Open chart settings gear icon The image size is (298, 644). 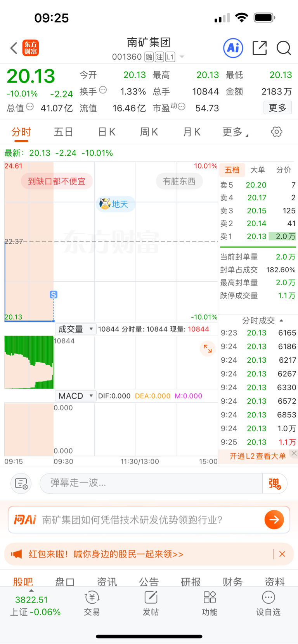pos(277,132)
